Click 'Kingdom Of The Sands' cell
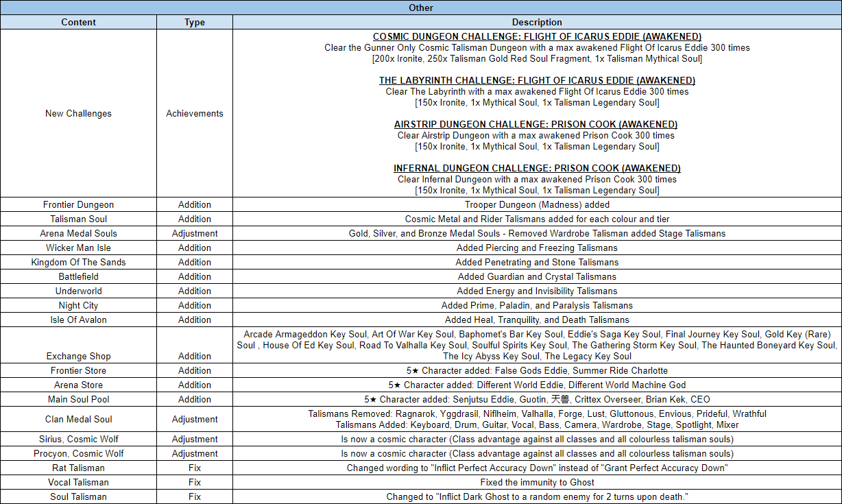The height and width of the screenshot is (504, 842). click(78, 262)
